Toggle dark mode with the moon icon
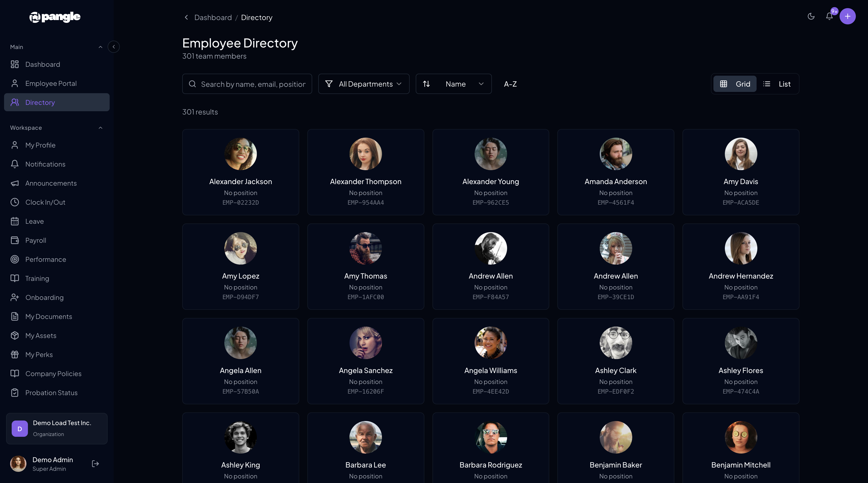Screen dimensions: 868x483 point(811,16)
